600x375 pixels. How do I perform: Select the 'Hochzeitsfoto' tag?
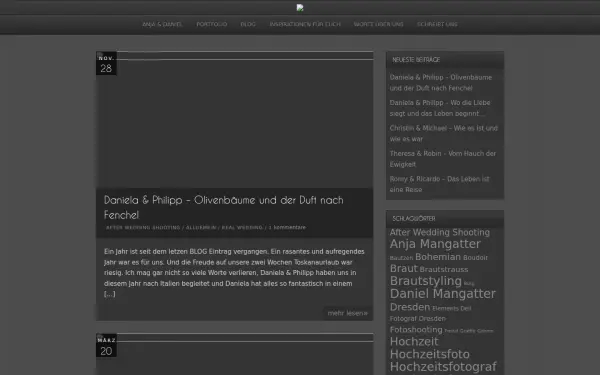click(x=430, y=354)
